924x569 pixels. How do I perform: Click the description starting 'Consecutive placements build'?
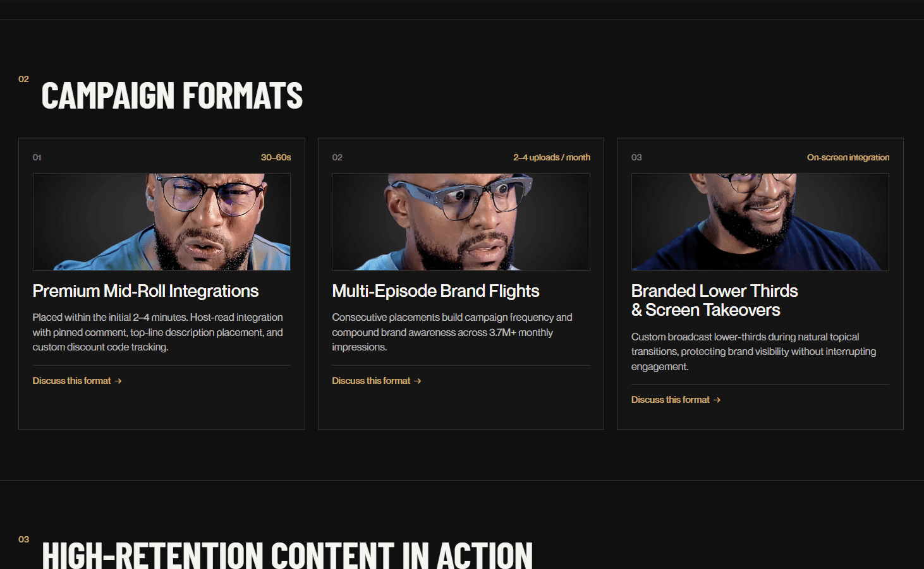(x=453, y=332)
